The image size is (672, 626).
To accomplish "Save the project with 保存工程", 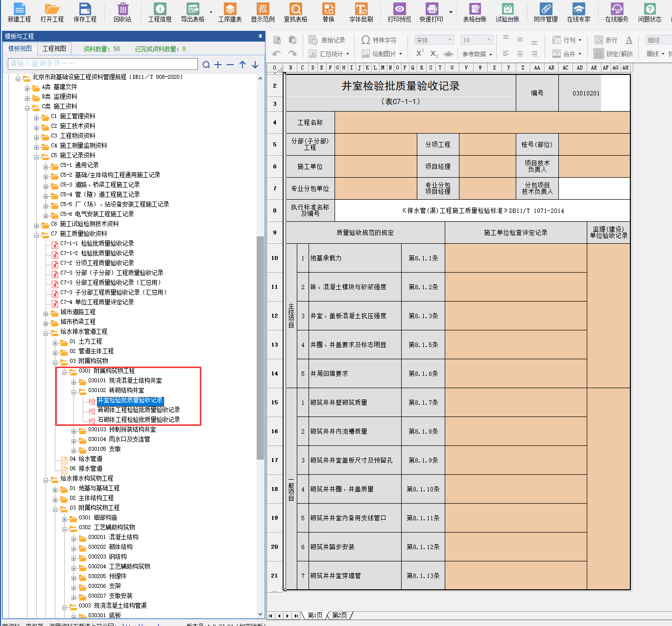I will click(x=85, y=12).
